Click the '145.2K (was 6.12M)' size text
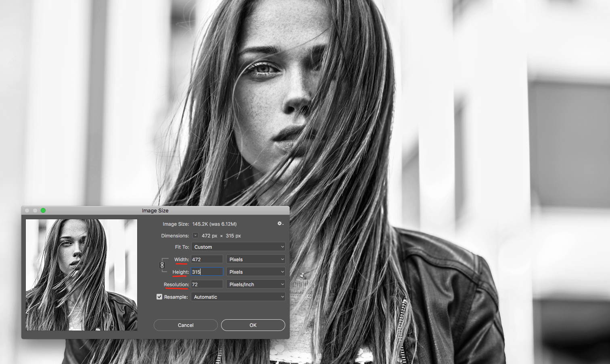610x364 pixels. [215, 224]
